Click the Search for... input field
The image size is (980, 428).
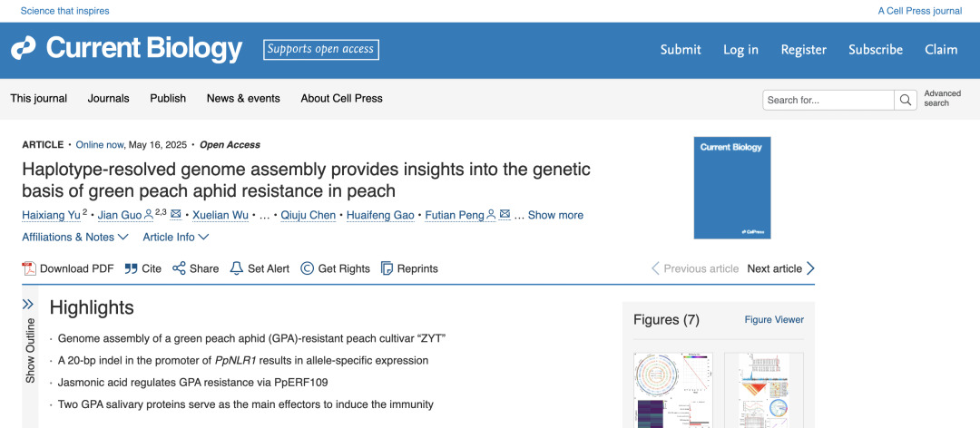[x=828, y=100]
